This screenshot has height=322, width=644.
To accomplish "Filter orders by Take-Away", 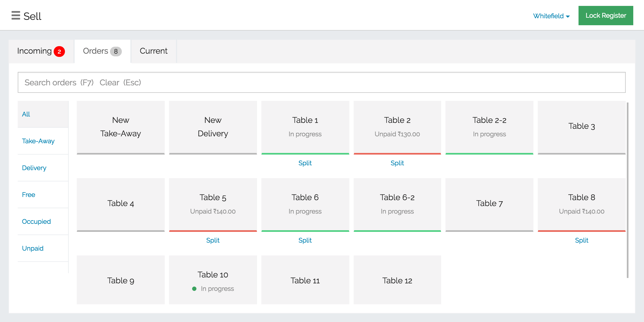I will click(38, 141).
